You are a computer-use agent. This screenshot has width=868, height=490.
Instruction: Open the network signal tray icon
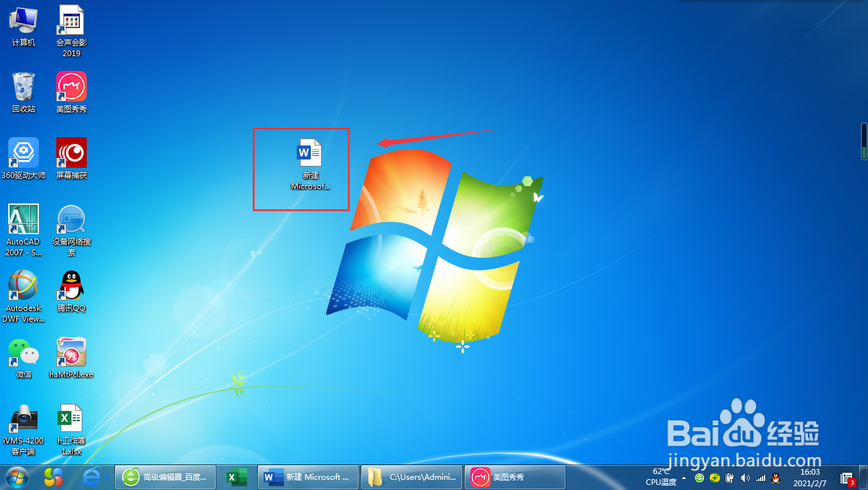click(x=760, y=477)
